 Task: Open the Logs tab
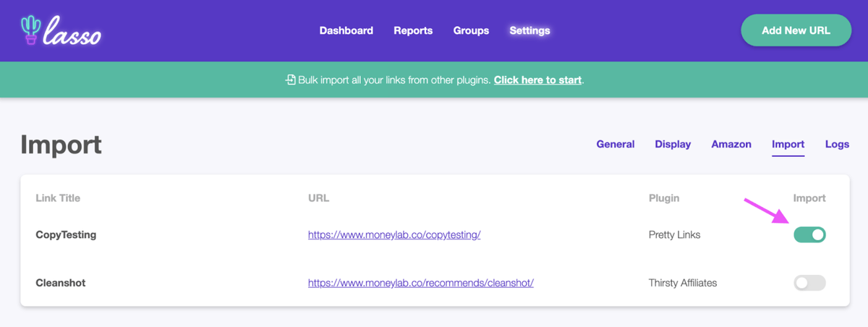pos(837,144)
